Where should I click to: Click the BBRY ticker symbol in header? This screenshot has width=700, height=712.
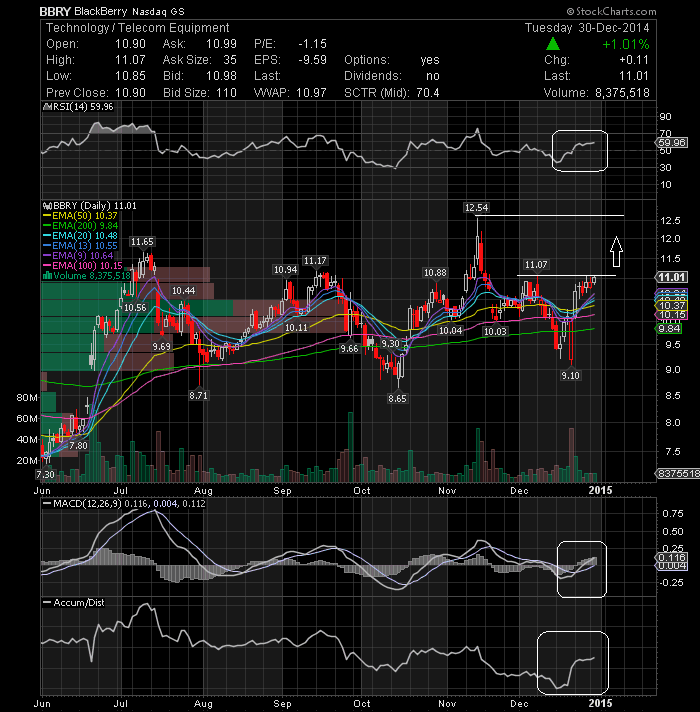tap(54, 11)
